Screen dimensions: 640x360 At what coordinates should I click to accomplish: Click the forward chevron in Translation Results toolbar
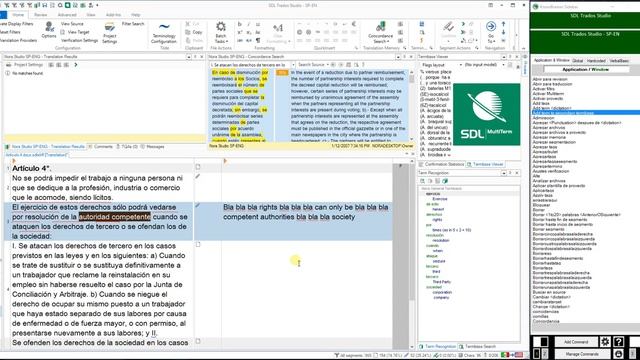[x=76, y=65]
